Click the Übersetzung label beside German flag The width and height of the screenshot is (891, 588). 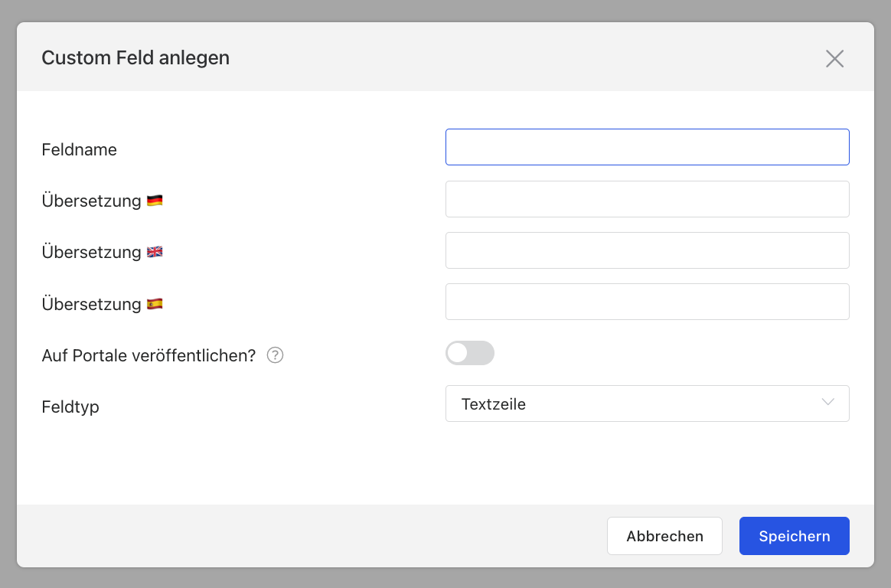pos(91,201)
